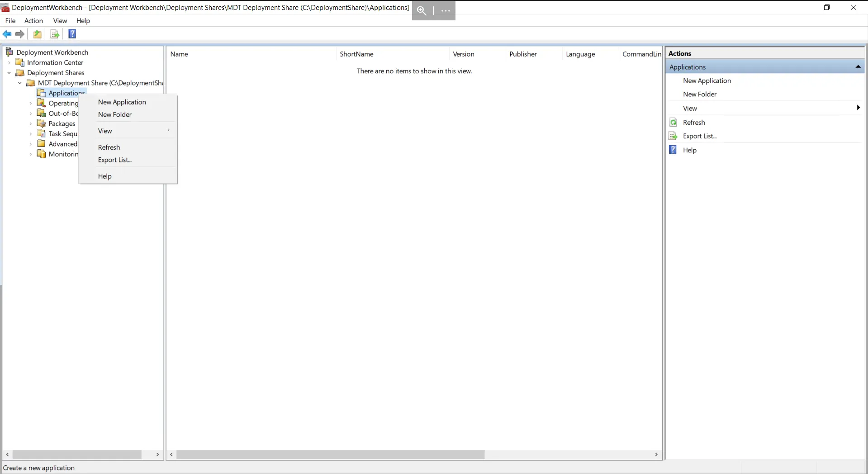This screenshot has height=474, width=868.
Task: Click the Packages folder icon in the tree
Action: point(41,123)
